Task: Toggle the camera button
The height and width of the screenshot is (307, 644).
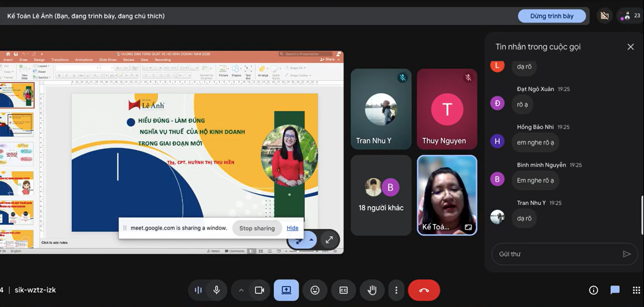Action: [259, 290]
